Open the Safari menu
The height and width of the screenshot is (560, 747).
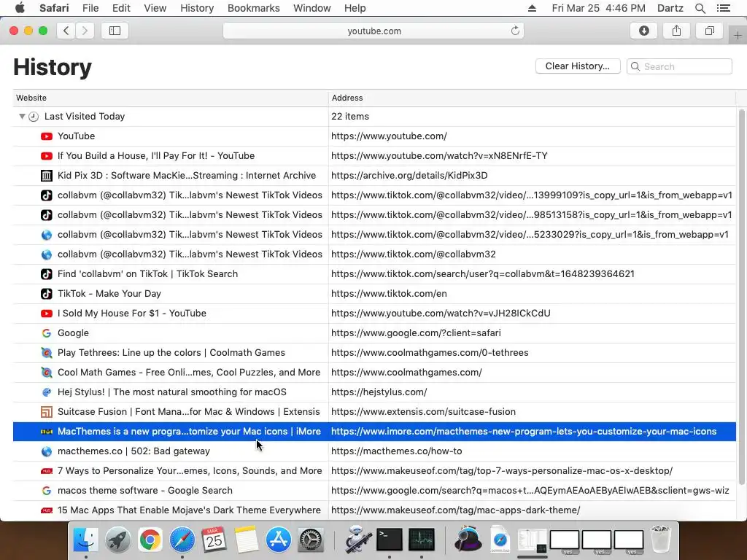(54, 8)
